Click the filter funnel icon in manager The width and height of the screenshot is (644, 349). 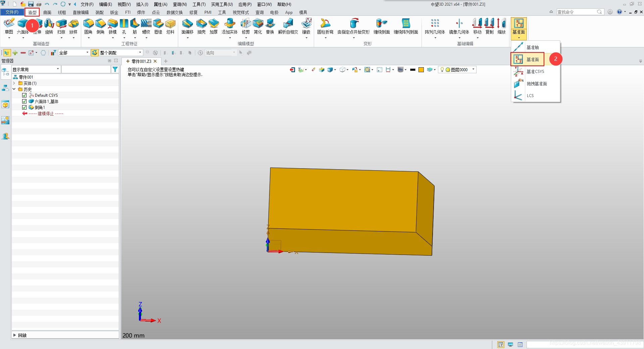tap(115, 69)
